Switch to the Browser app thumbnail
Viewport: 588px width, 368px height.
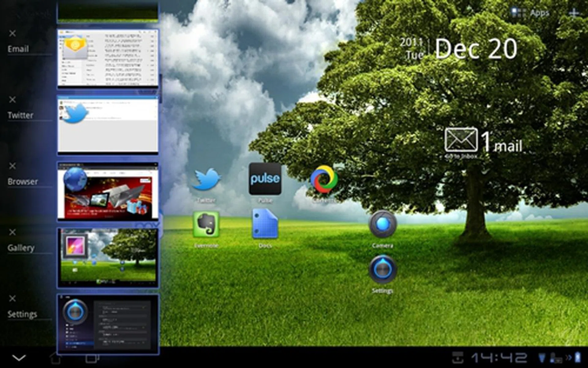(108, 191)
